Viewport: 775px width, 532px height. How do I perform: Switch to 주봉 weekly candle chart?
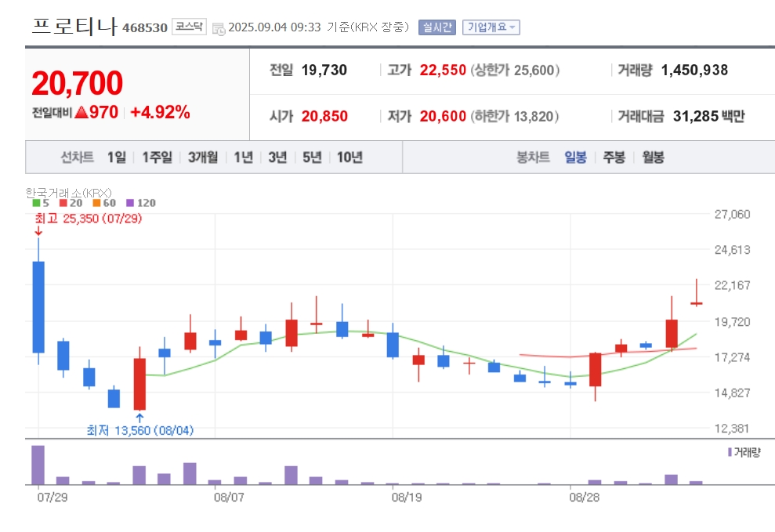[614, 157]
